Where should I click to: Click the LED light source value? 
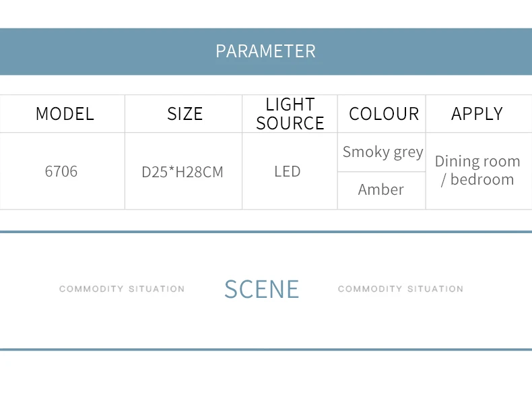(287, 171)
